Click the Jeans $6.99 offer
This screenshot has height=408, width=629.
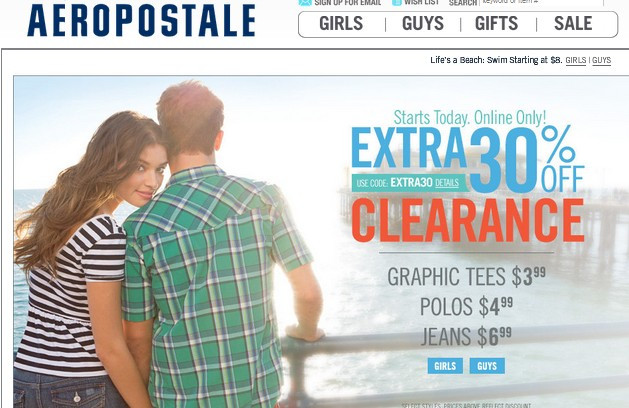pos(466,336)
